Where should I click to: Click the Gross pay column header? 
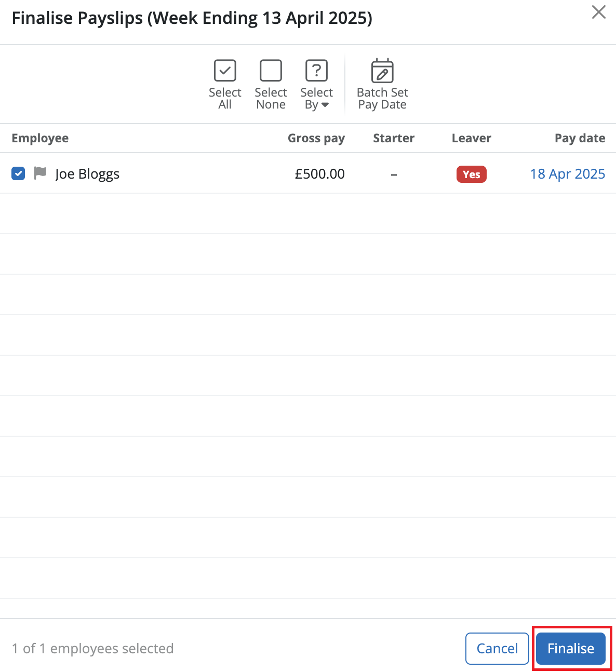click(x=316, y=138)
